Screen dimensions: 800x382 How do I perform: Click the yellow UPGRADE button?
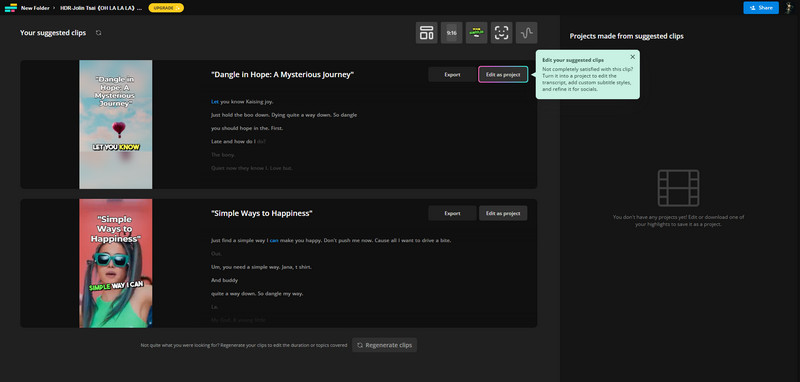(x=166, y=8)
